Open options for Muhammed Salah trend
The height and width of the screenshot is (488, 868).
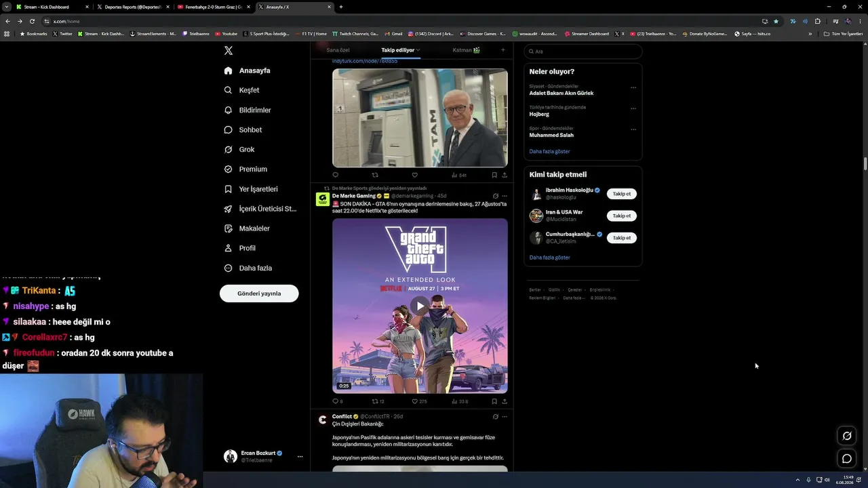click(x=633, y=129)
